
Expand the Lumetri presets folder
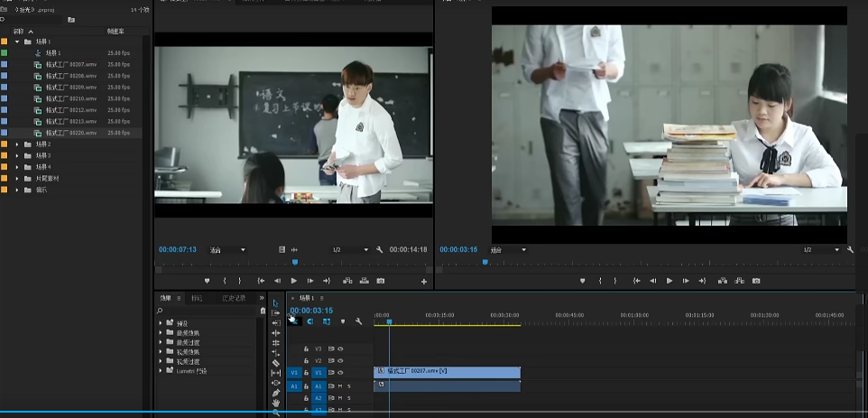(161, 371)
